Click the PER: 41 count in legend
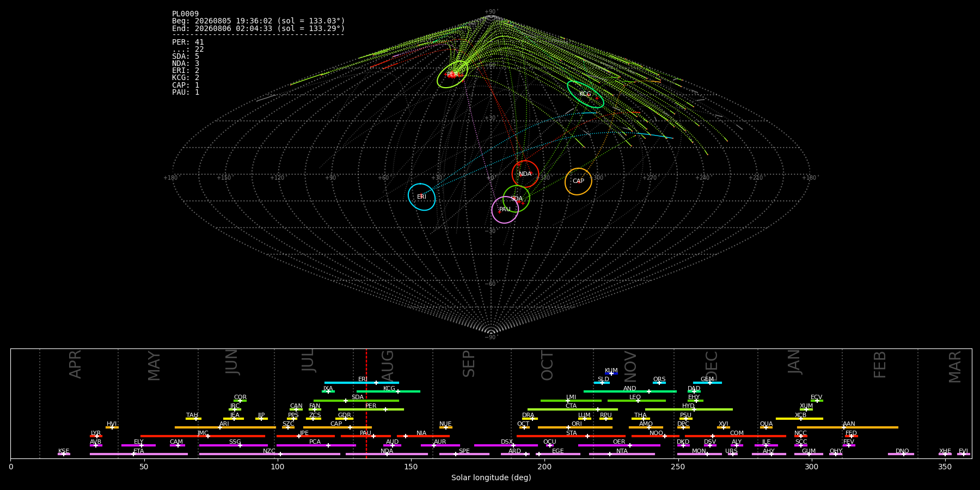 188,42
